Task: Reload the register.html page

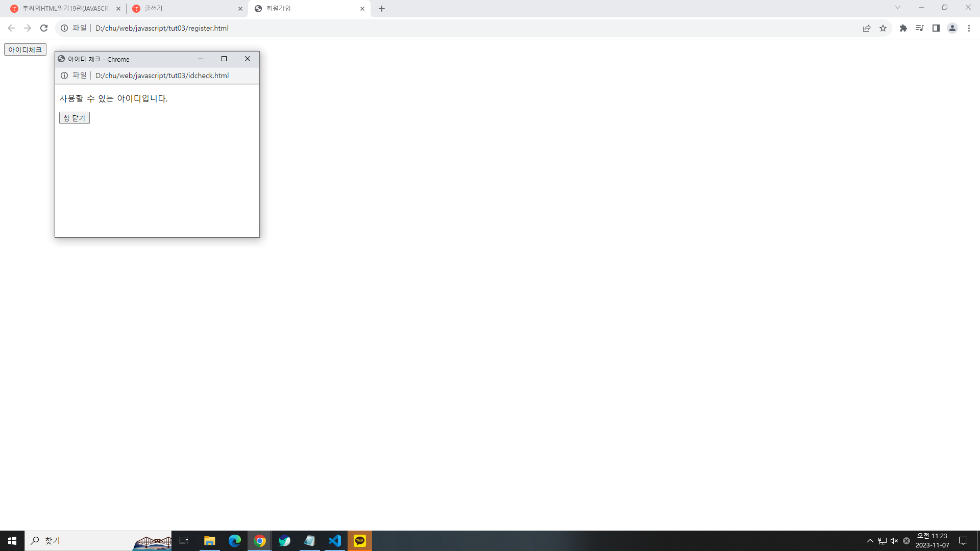Action: 44,28
